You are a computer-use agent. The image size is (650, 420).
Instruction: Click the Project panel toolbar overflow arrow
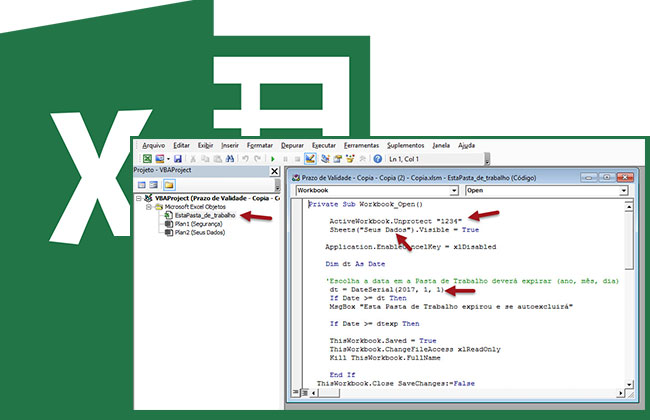coord(277,185)
